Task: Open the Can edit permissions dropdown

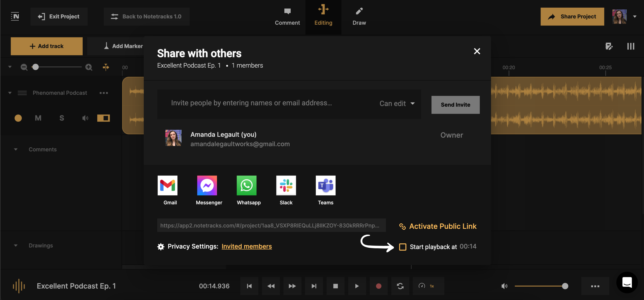Action: pos(397,103)
